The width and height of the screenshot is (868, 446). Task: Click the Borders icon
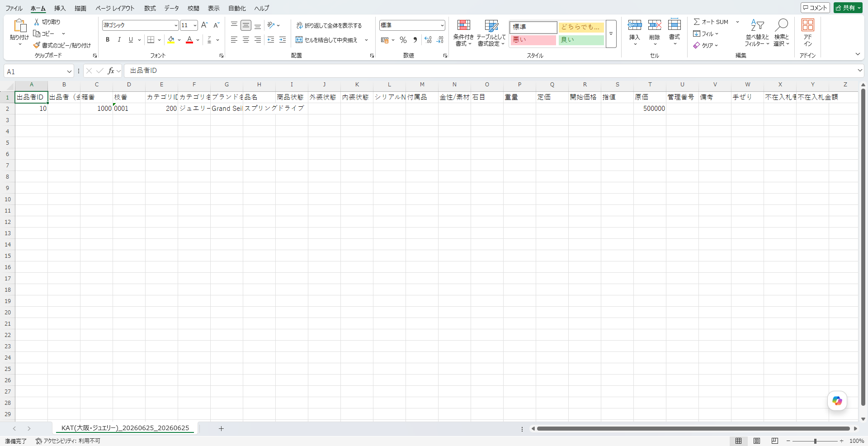pos(151,40)
